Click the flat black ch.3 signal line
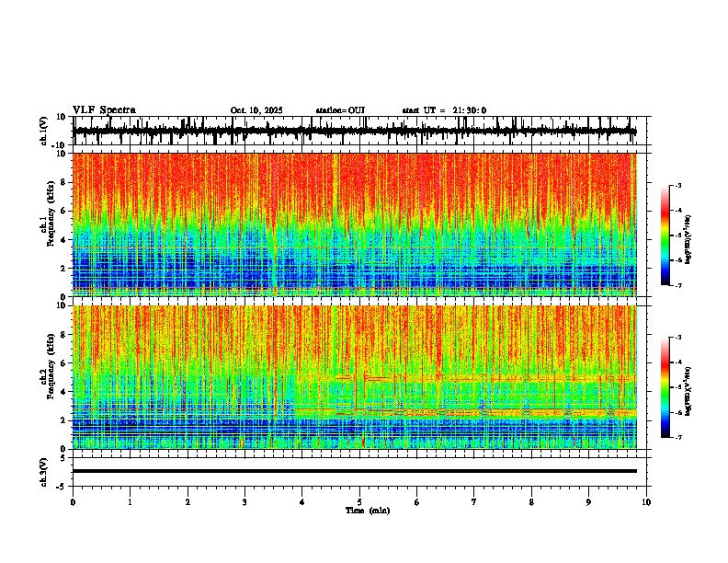Viewport: 728px width, 563px height. (x=354, y=471)
